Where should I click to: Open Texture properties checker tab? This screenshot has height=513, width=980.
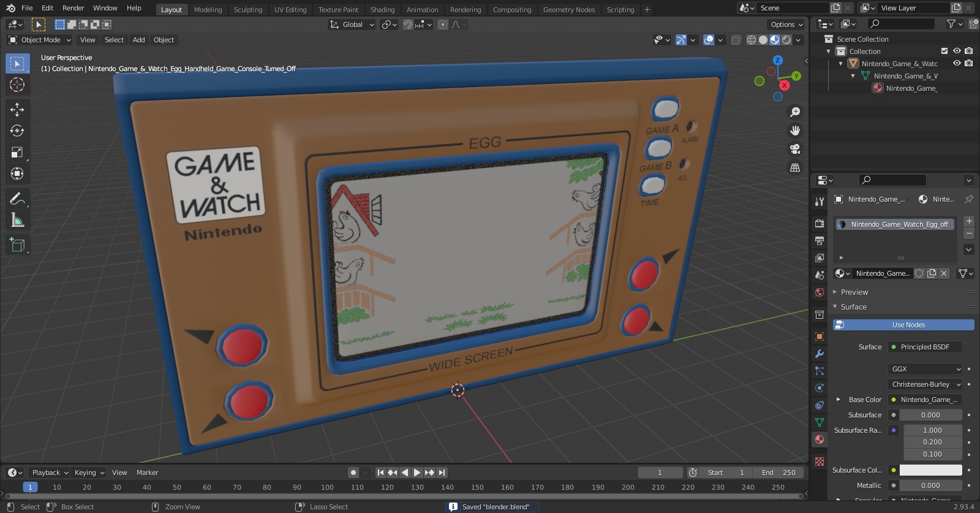(x=820, y=462)
